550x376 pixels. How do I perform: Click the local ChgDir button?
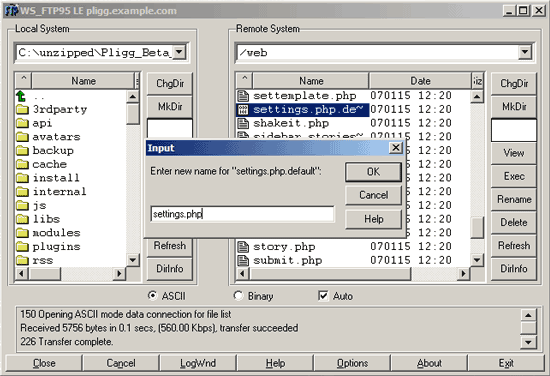[170, 83]
